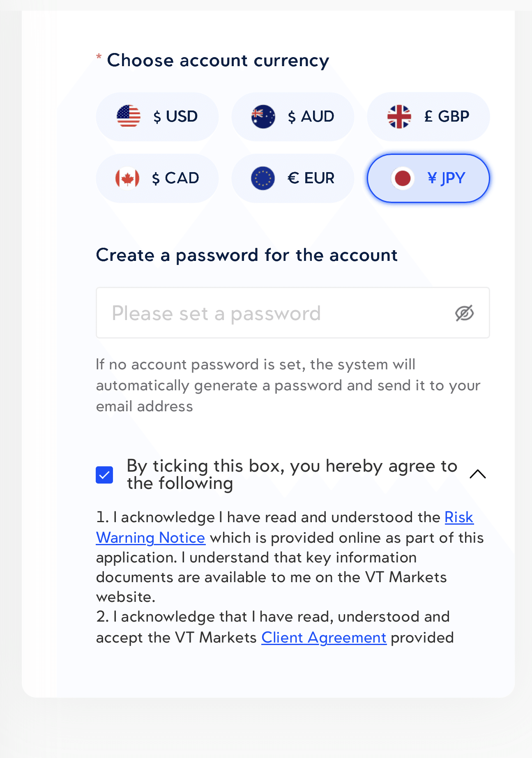Image resolution: width=532 pixels, height=758 pixels.
Task: Click the British Union Jack flag icon
Action: click(399, 117)
